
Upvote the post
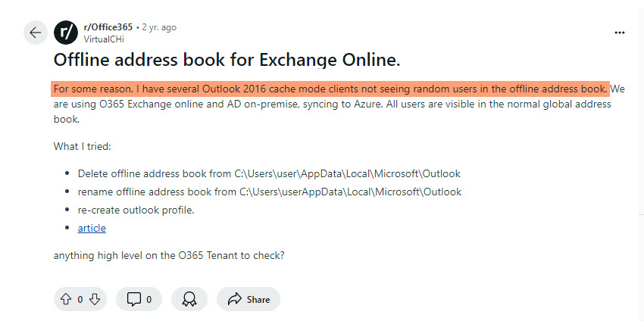[66, 299]
